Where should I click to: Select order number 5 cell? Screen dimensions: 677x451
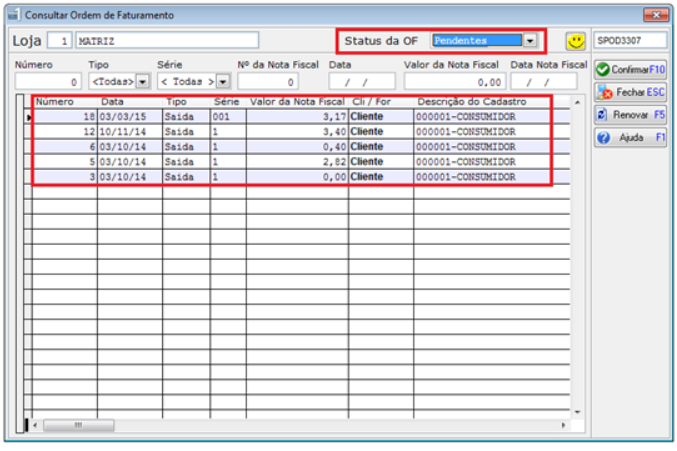[x=65, y=162]
